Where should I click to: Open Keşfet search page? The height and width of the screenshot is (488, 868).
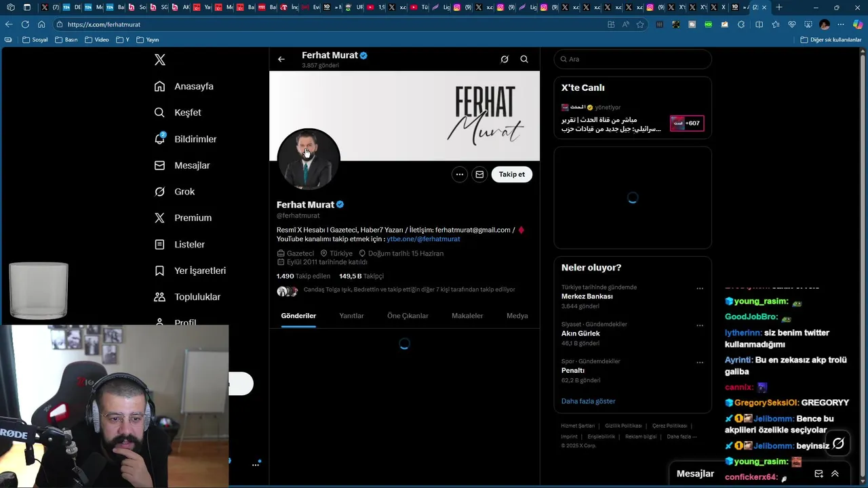pyautogui.click(x=178, y=113)
